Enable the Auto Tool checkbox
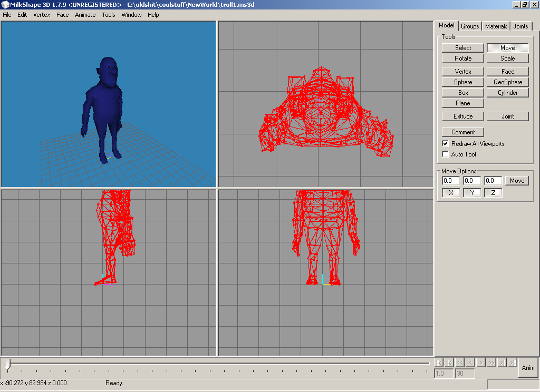This screenshot has height=392, width=540. click(x=446, y=154)
